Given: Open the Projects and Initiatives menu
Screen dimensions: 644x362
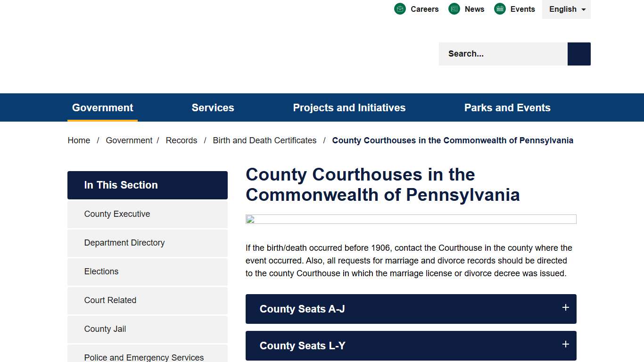Looking at the screenshot, I should click(349, 107).
